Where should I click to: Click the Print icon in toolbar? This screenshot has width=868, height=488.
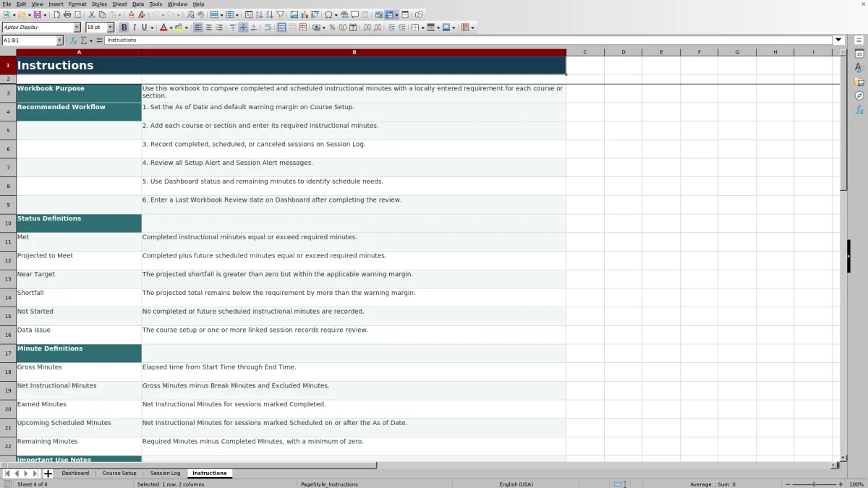pos(67,14)
